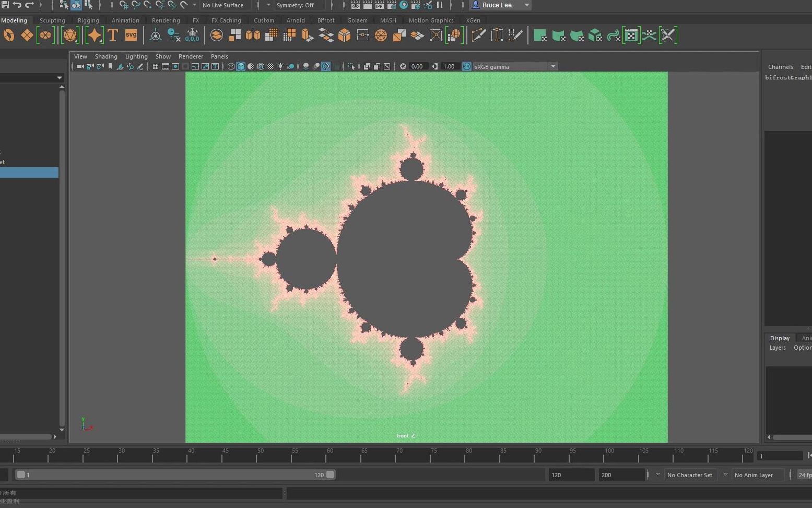The height and width of the screenshot is (508, 812).
Task: Click the contour stretch green wave icon
Action: point(613,35)
